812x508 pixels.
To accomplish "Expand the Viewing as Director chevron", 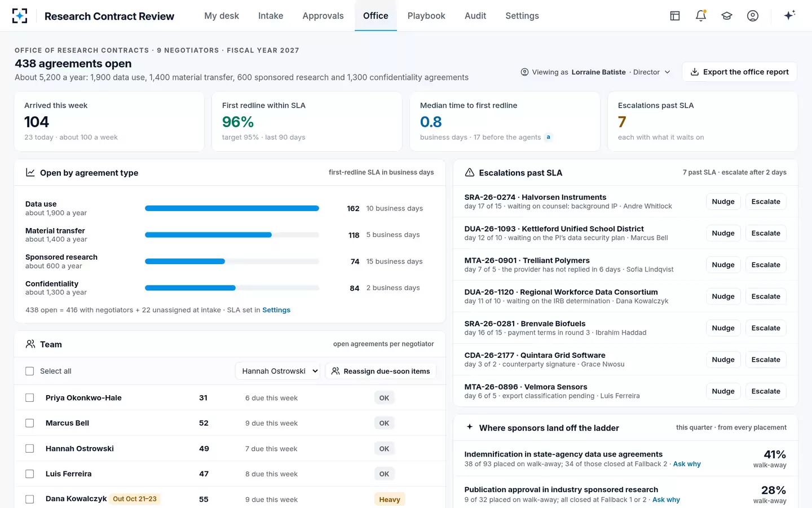I will (668, 72).
